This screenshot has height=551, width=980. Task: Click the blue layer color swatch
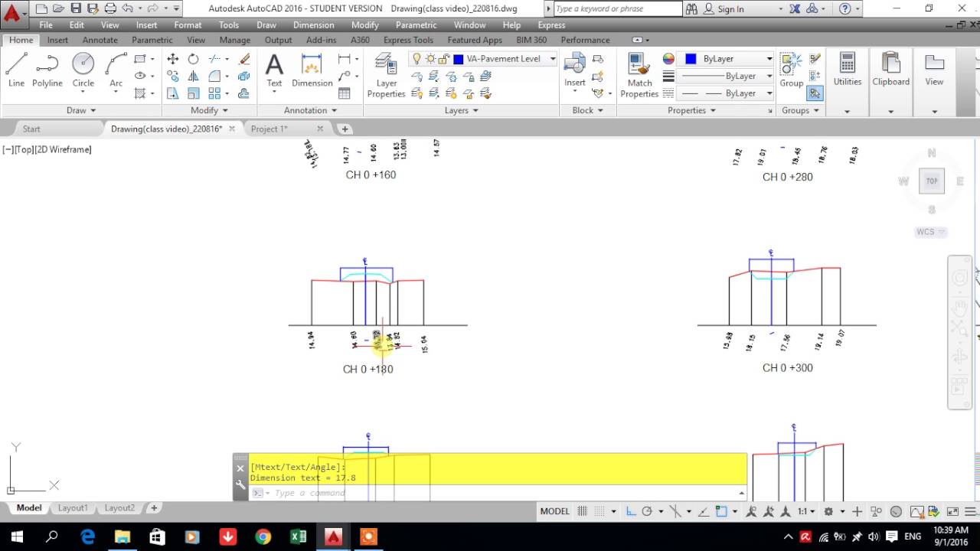(x=459, y=59)
